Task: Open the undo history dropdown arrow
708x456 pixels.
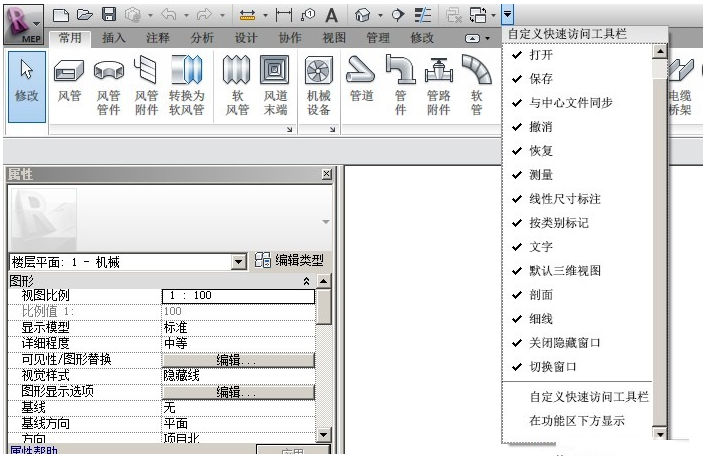Action: click(x=186, y=15)
